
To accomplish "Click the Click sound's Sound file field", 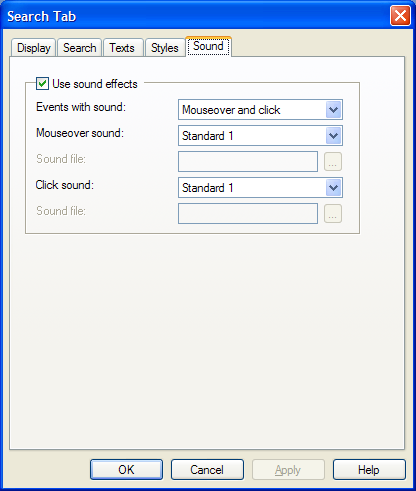I will (x=248, y=214).
